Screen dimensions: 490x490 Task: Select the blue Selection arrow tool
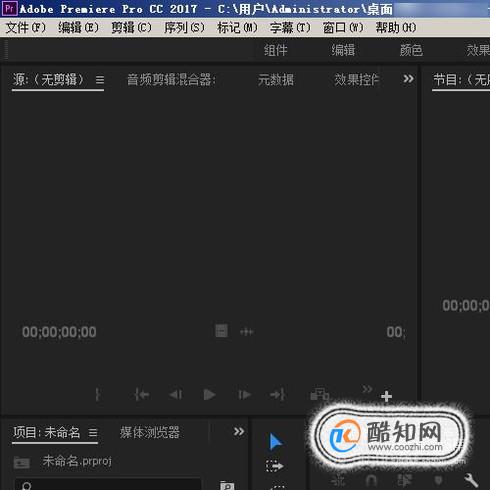coord(276,442)
